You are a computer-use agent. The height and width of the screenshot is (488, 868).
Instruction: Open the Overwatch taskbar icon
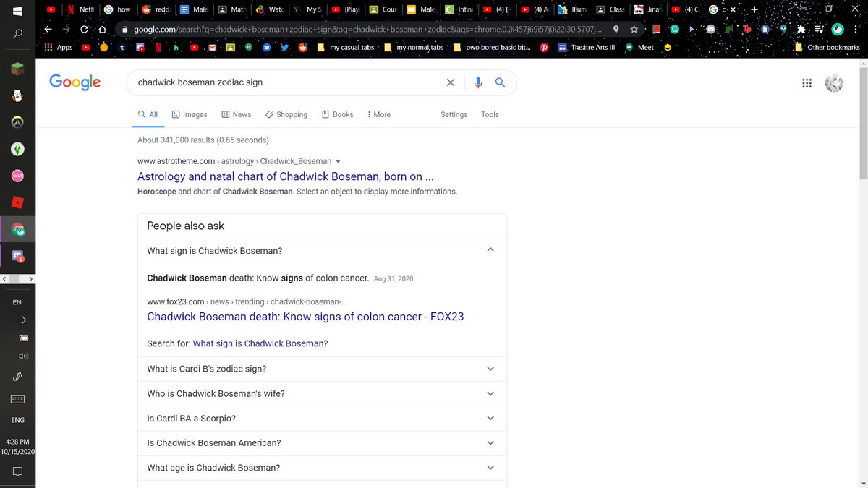pos(17,122)
